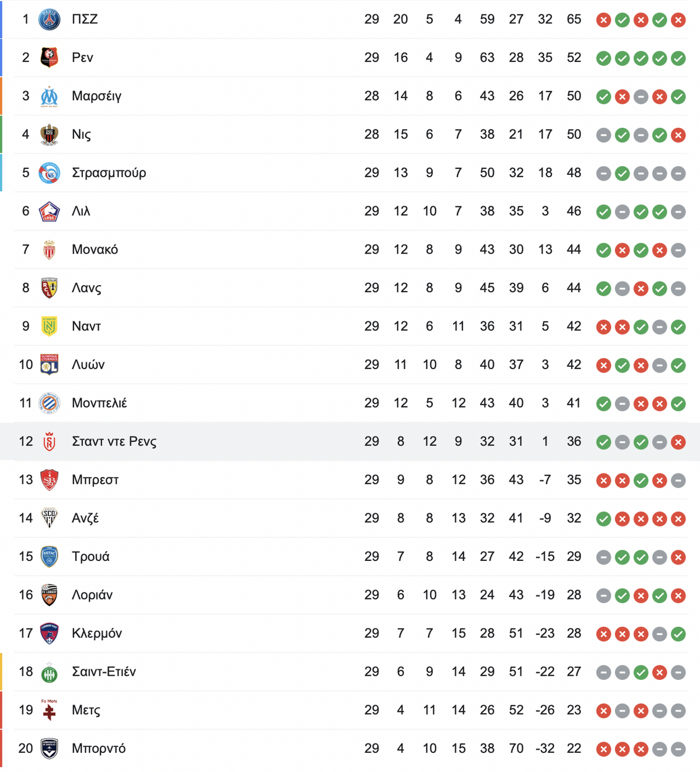700x772 pixels.
Task: Open the Μαρσέιγ club crest
Action: (x=49, y=96)
